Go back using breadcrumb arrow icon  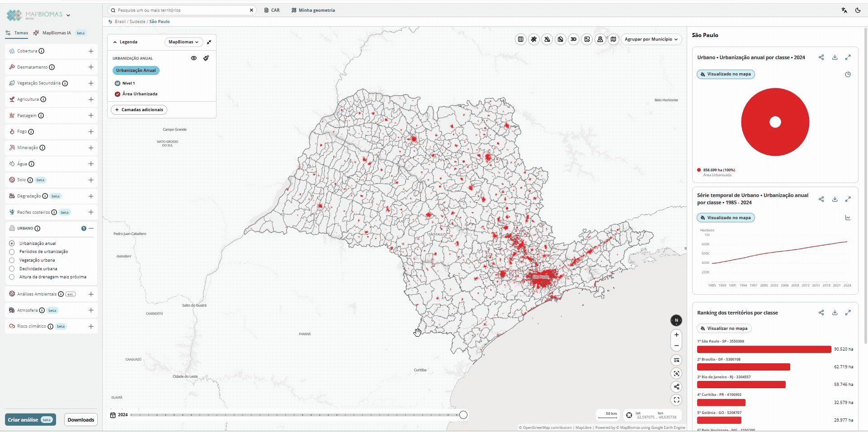click(x=110, y=22)
